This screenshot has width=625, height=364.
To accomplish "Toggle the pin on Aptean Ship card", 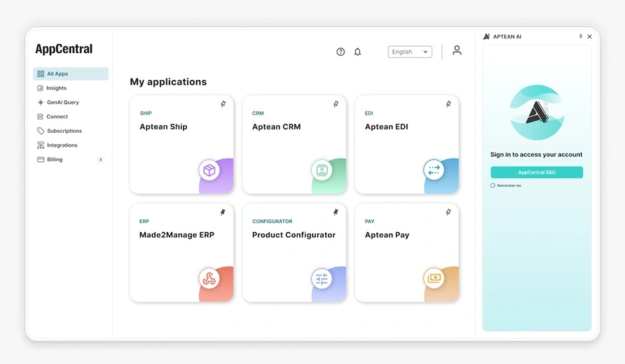I will click(x=223, y=104).
